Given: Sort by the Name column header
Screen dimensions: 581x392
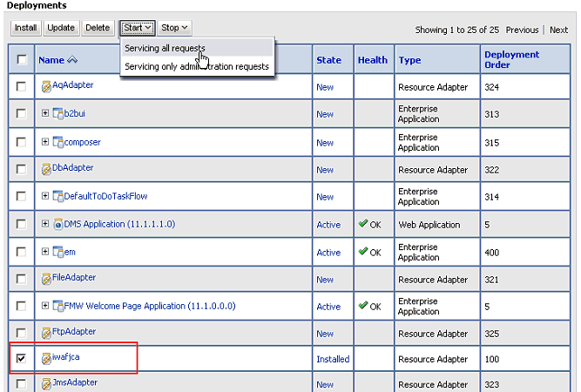Looking at the screenshot, I should point(51,60).
